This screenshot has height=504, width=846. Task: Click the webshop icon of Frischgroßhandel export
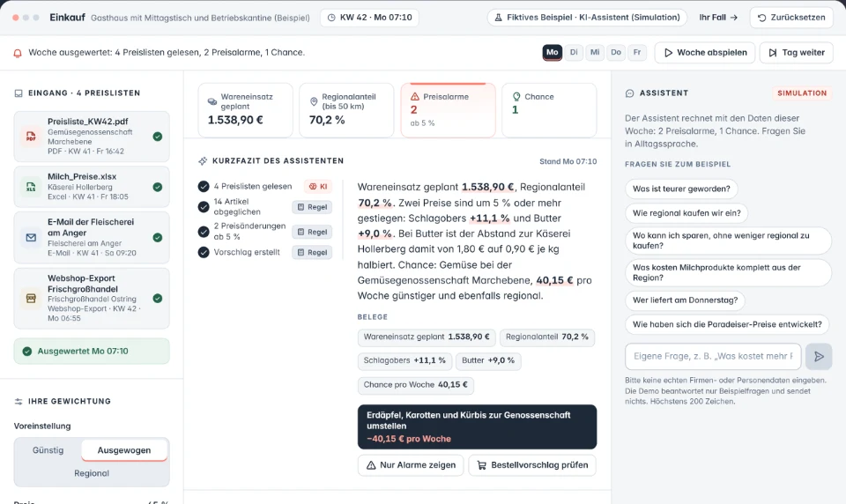tap(32, 298)
